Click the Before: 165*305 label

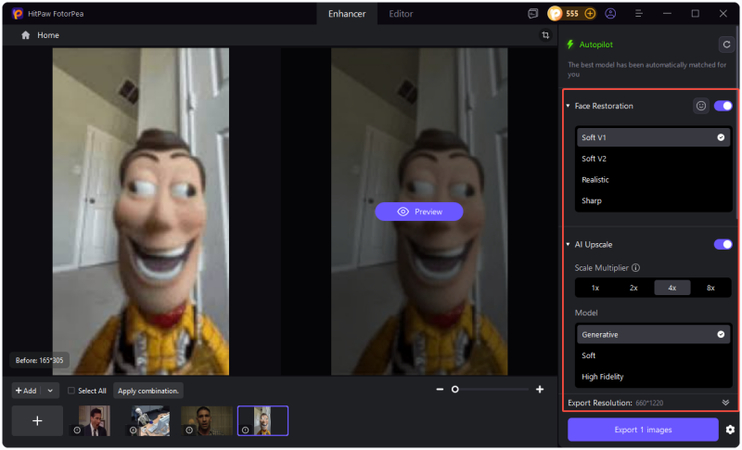pos(39,361)
